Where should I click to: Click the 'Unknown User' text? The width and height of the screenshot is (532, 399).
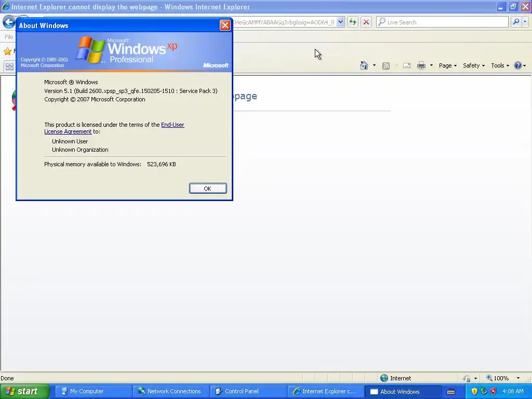[70, 141]
